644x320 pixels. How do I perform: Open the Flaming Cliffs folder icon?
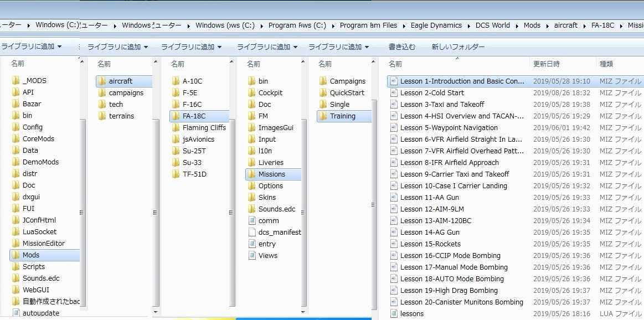coord(176,127)
